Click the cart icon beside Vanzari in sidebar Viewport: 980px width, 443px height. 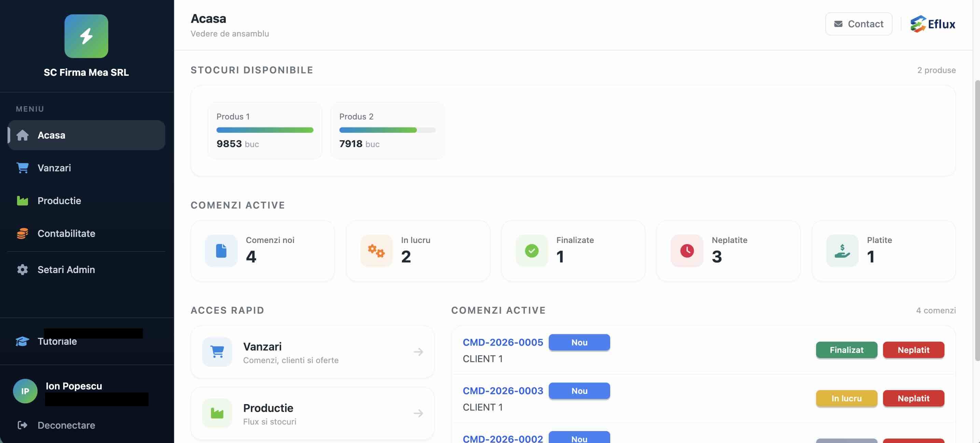(x=23, y=168)
